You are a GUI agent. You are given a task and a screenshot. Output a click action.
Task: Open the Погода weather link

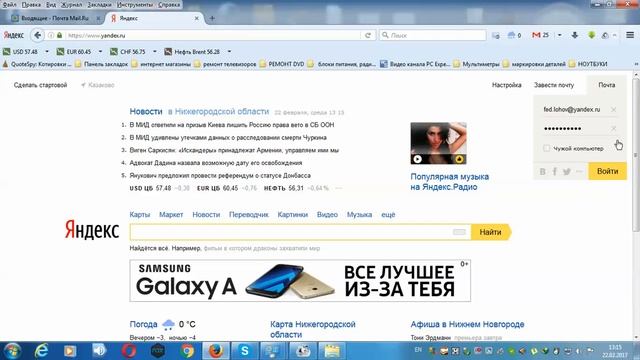click(x=143, y=324)
